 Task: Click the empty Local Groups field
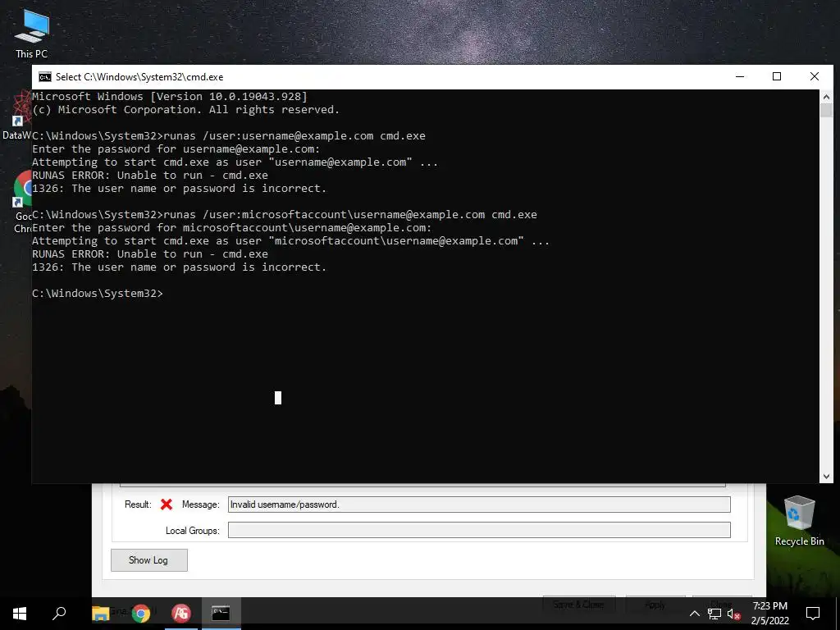(479, 530)
